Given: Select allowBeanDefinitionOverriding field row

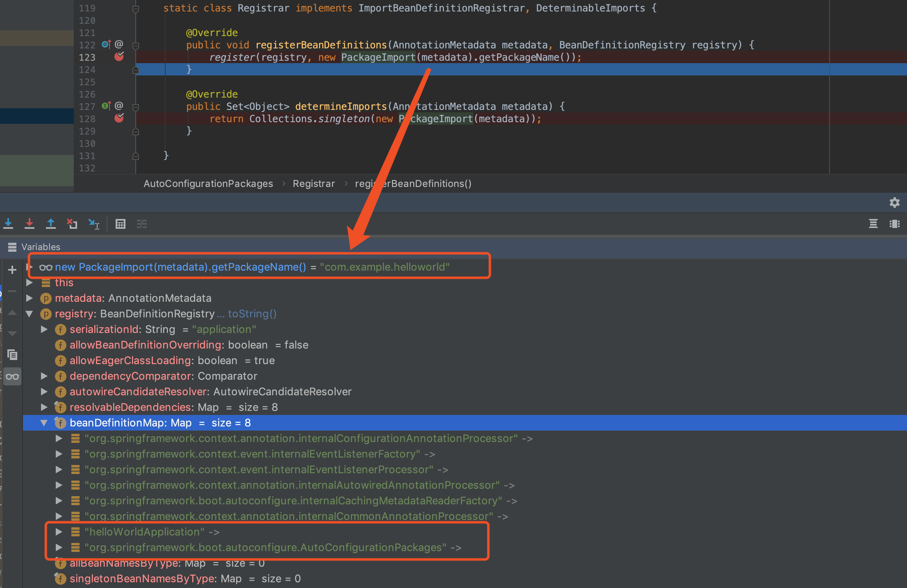Looking at the screenshot, I should coord(465,345).
